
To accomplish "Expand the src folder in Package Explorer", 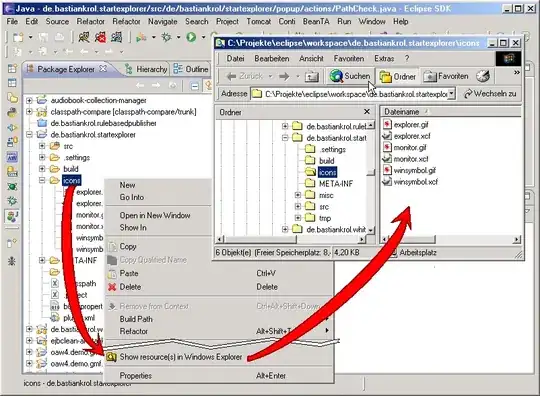I will coord(42,146).
